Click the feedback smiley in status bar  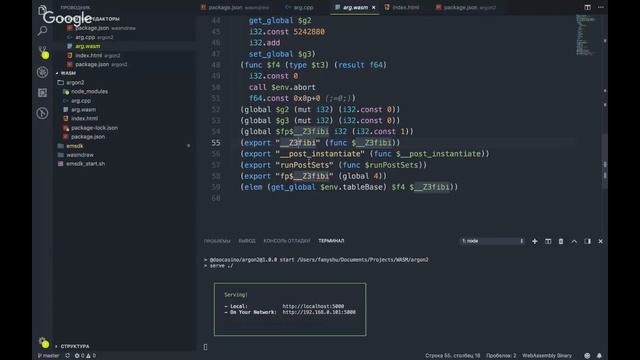tap(587, 356)
